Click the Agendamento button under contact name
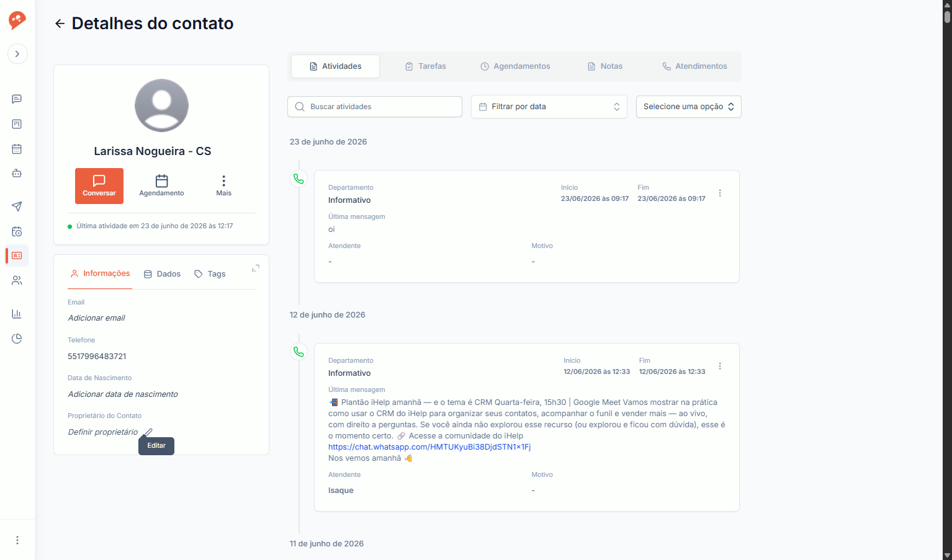This screenshot has height=560, width=952. click(161, 186)
